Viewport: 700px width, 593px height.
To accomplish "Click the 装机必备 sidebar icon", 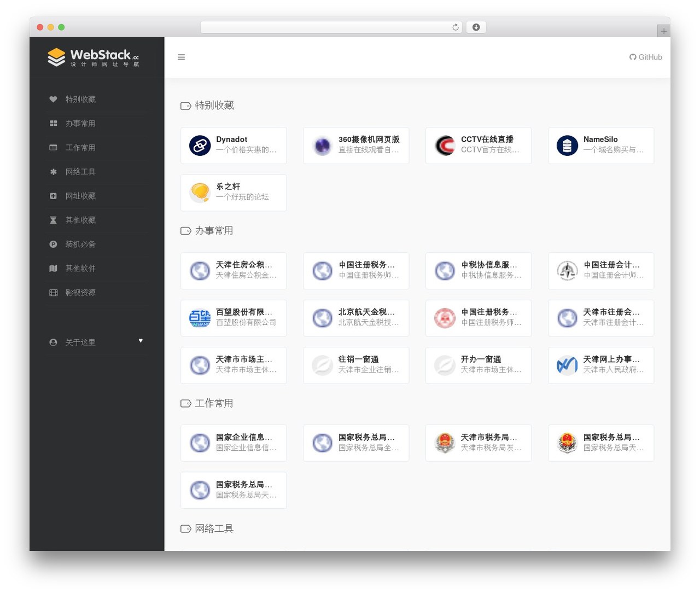I will click(x=53, y=244).
